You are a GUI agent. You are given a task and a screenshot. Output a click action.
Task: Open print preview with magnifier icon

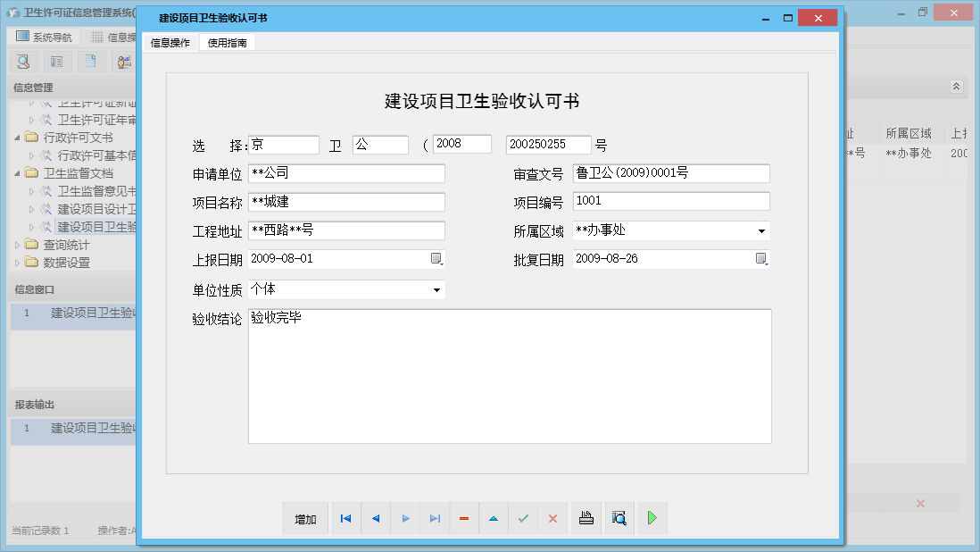(619, 518)
